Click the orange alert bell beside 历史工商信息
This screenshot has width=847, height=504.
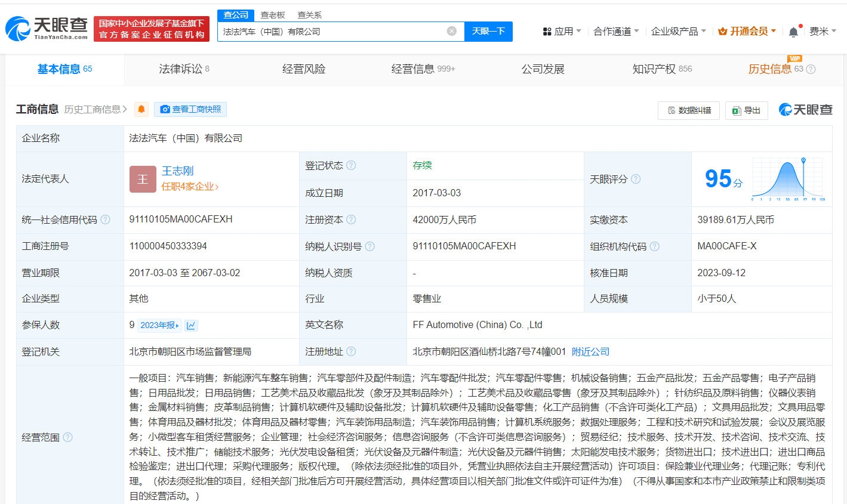tap(141, 109)
